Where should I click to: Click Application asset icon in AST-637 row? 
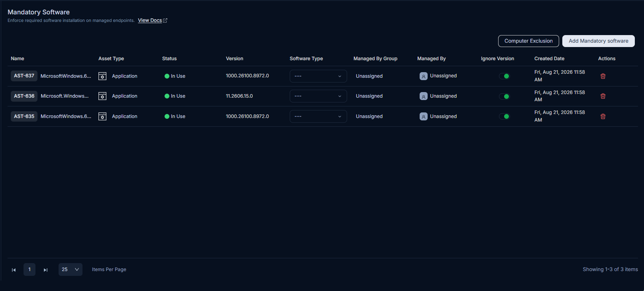tap(102, 76)
